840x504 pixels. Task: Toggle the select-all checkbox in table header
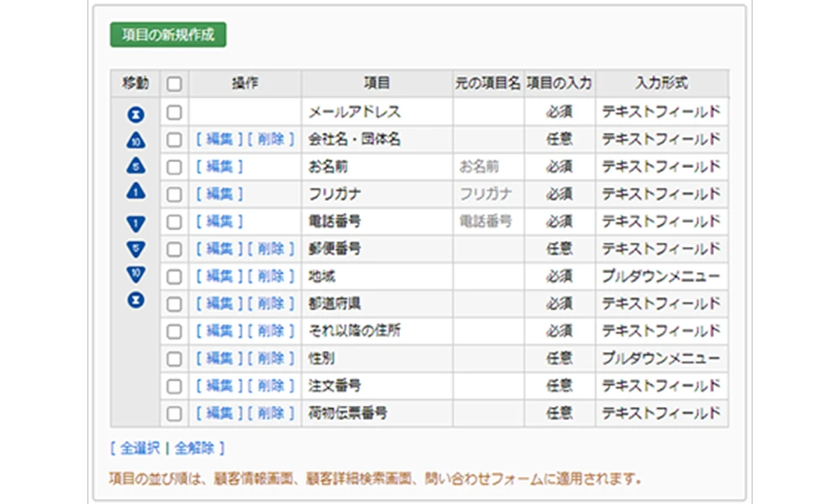pos(174,84)
